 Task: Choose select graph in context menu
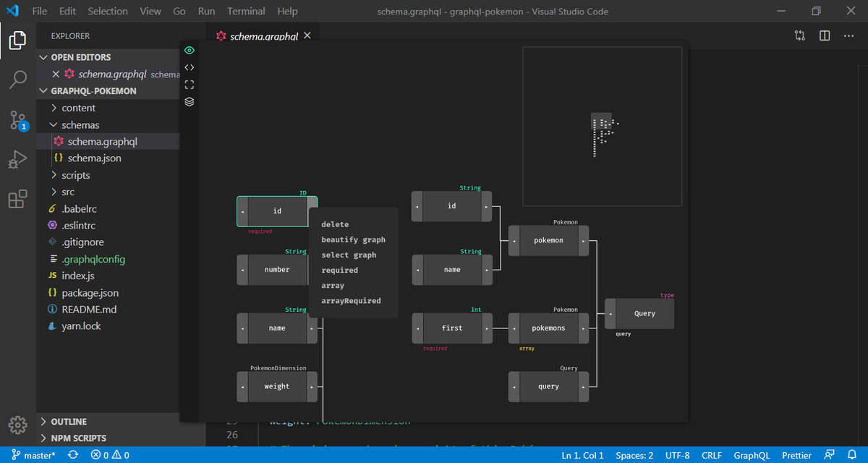[349, 255]
